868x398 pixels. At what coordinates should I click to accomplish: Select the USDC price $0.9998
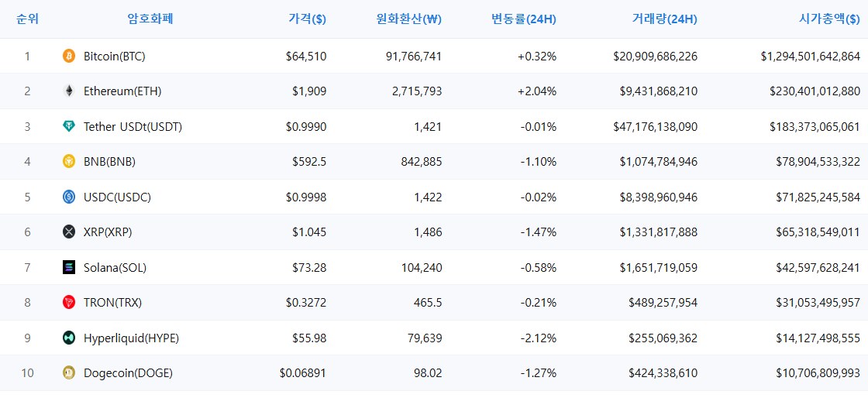[306, 197]
